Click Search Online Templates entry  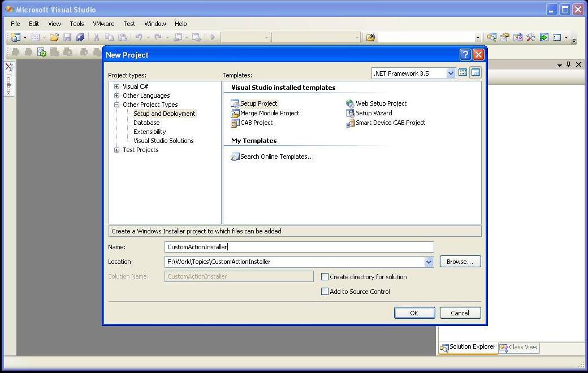point(273,157)
